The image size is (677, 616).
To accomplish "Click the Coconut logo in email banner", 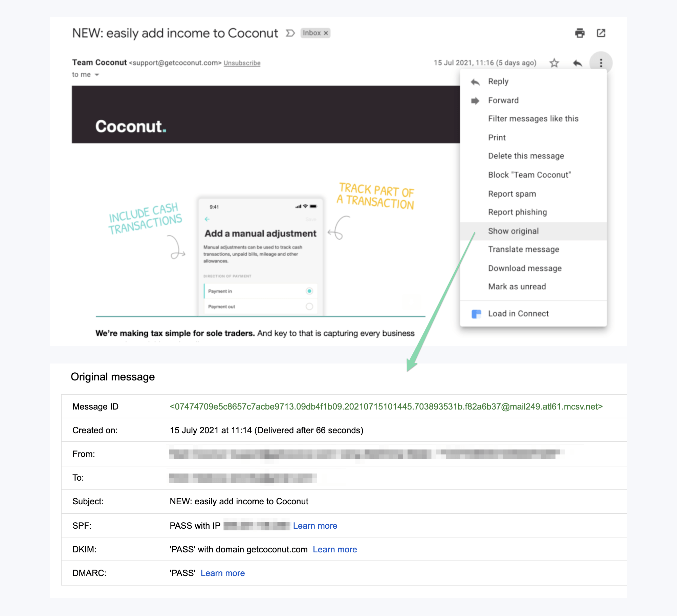I will (131, 127).
